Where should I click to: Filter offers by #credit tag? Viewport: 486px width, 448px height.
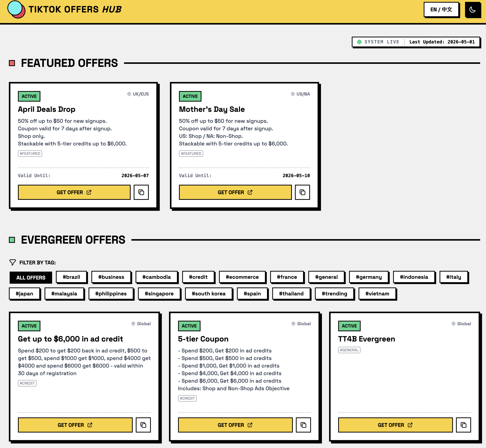click(198, 277)
